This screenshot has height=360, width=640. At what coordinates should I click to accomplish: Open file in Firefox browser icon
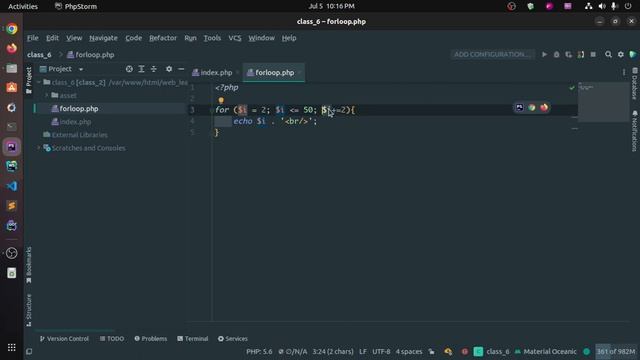click(x=544, y=108)
